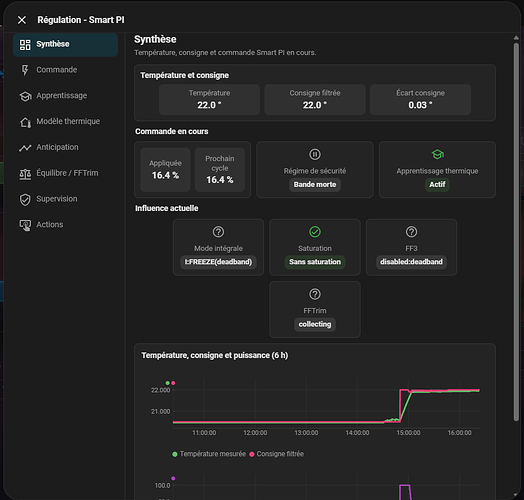Viewport: 524px width, 500px height.
Task: Toggle Température mesurée series in chart legend
Action: [x=209, y=454]
